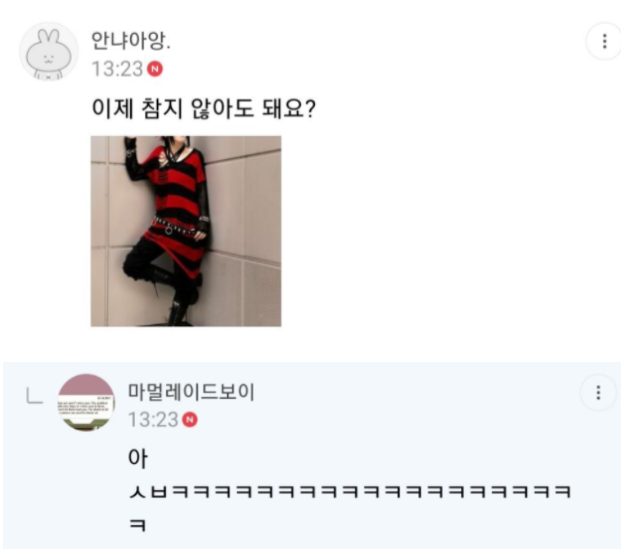Open user profile 안냐아앙.
The height and width of the screenshot is (549, 621).
(131, 40)
